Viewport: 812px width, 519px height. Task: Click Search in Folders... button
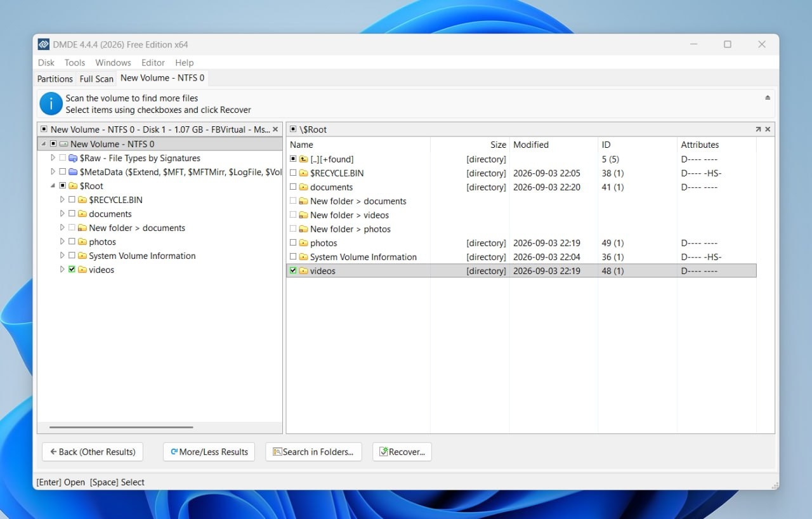[x=313, y=452]
